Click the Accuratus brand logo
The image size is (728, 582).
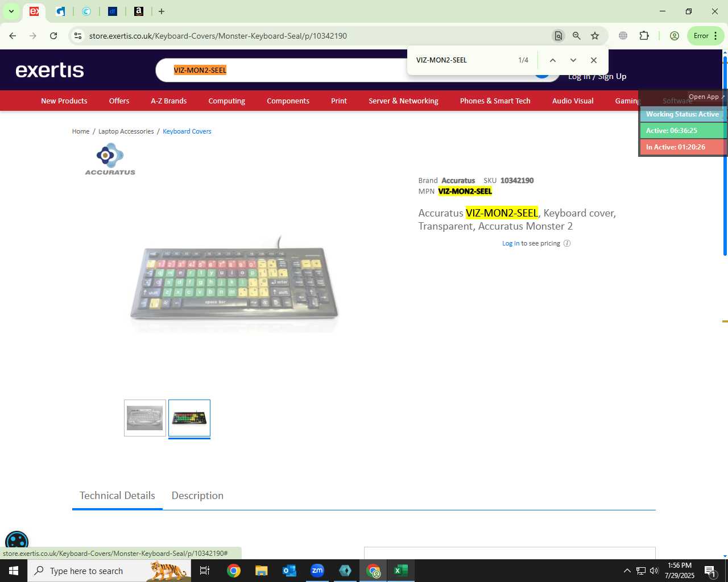pos(110,159)
